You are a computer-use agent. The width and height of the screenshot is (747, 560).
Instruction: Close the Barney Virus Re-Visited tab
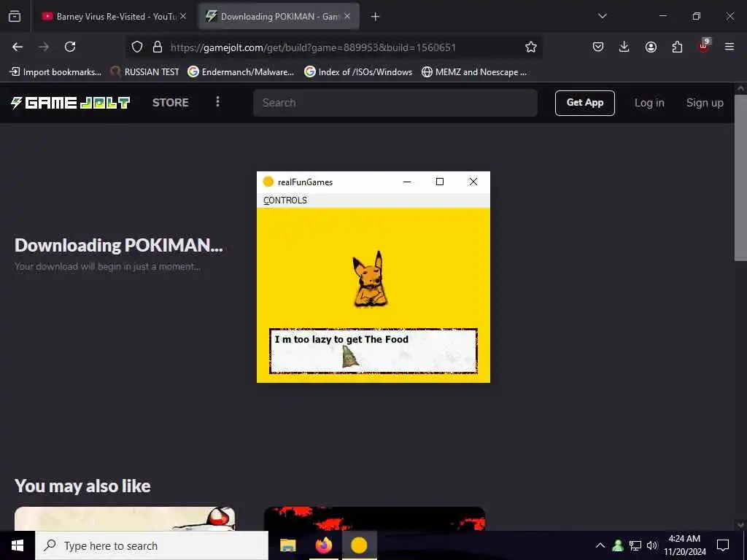click(183, 16)
